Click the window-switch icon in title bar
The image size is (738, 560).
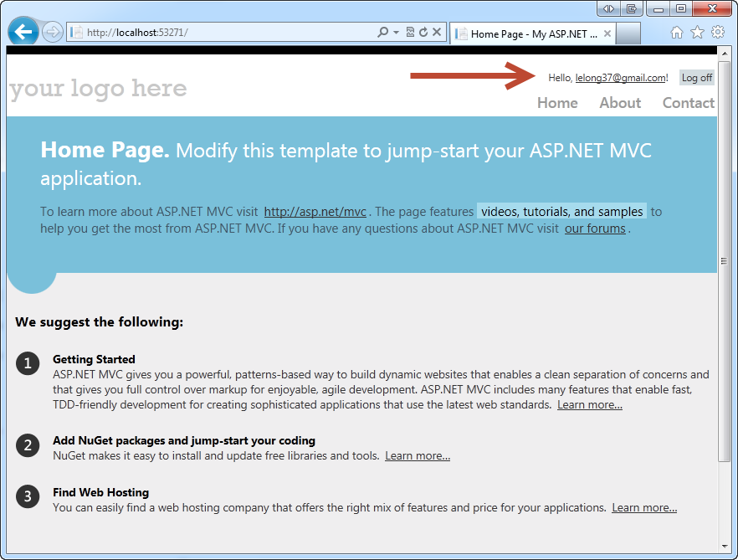click(632, 8)
